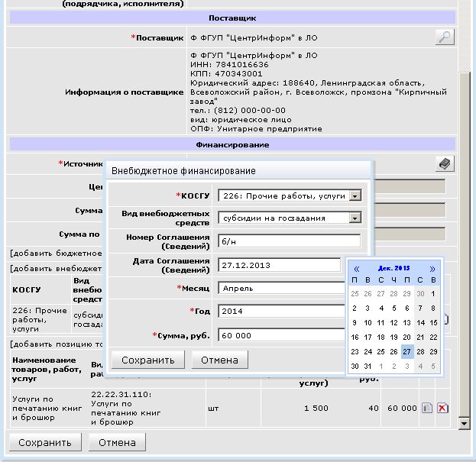Open the funding source reference book icon

coord(445,164)
